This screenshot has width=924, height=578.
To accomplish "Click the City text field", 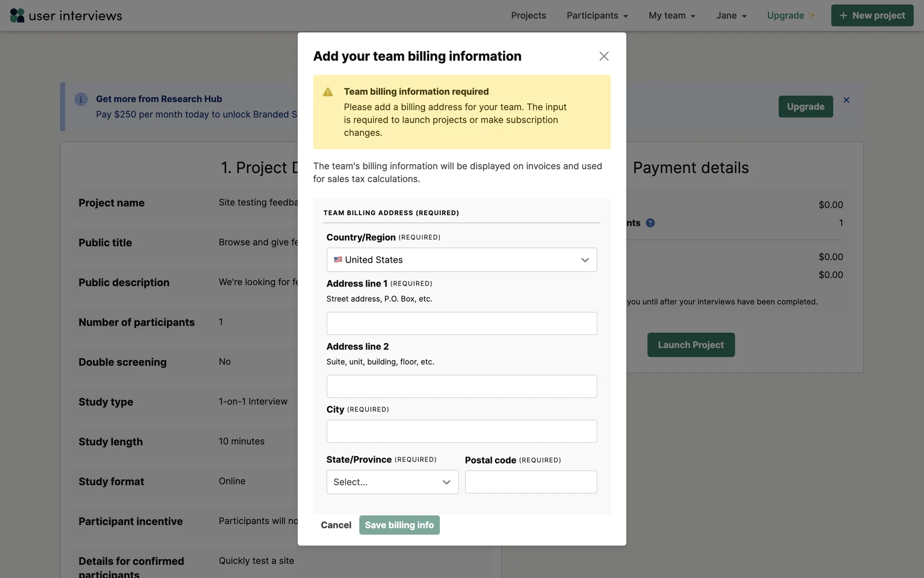I will (461, 431).
